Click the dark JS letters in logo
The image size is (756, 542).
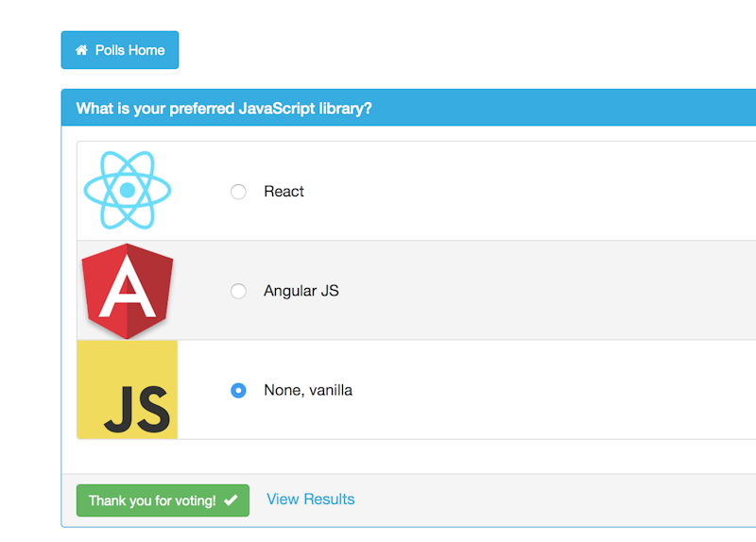coord(137,409)
